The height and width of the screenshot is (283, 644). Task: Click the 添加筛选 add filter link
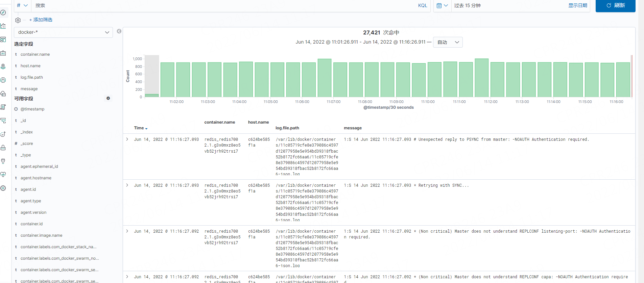41,20
